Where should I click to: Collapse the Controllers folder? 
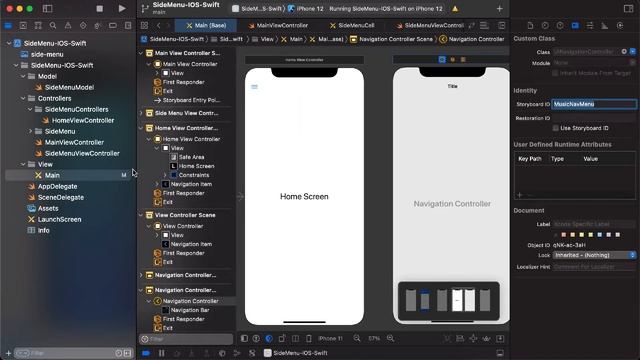pos(23,98)
